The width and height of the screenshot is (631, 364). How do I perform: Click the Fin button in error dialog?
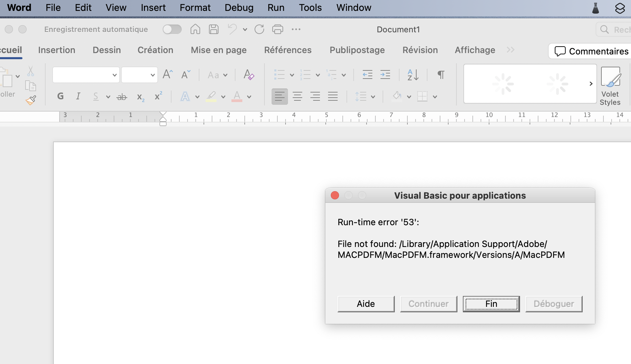tap(491, 304)
